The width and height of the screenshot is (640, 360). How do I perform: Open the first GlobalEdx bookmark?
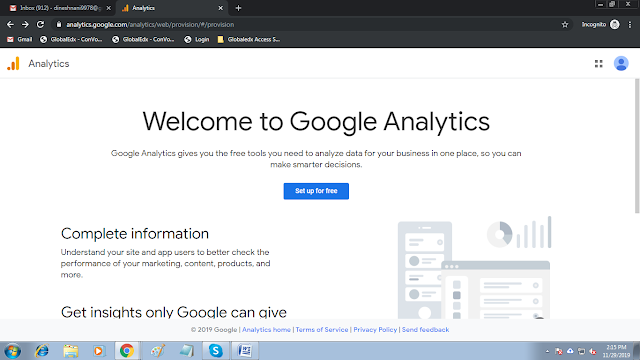pyautogui.click(x=71, y=40)
